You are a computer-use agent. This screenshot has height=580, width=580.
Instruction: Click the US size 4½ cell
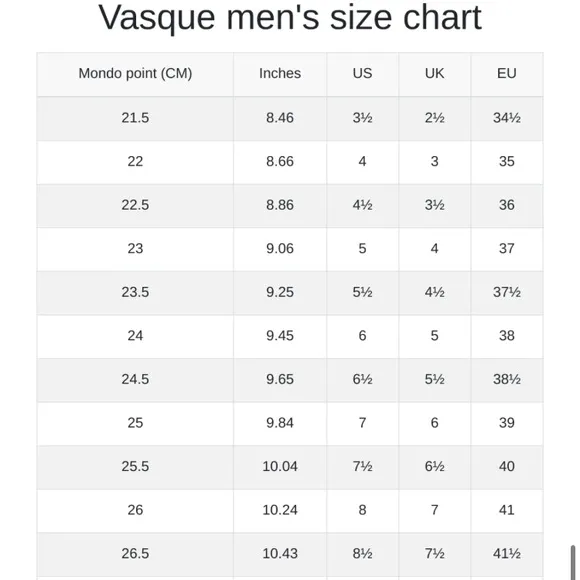click(x=362, y=205)
